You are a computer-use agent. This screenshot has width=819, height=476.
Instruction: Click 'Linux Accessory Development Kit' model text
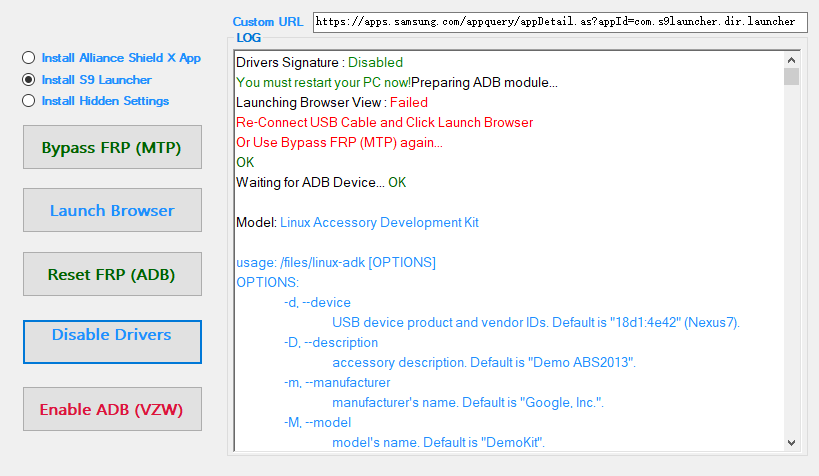tap(379, 223)
